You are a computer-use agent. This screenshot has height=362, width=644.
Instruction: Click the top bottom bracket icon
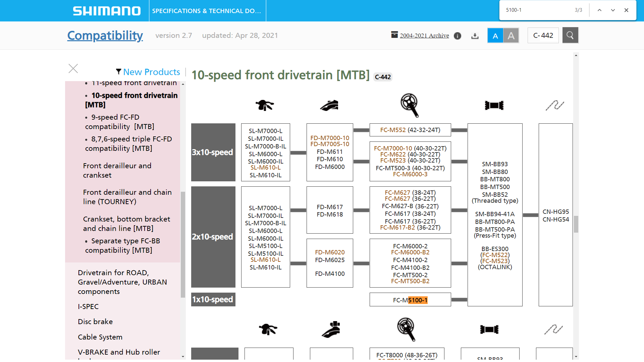point(494,105)
